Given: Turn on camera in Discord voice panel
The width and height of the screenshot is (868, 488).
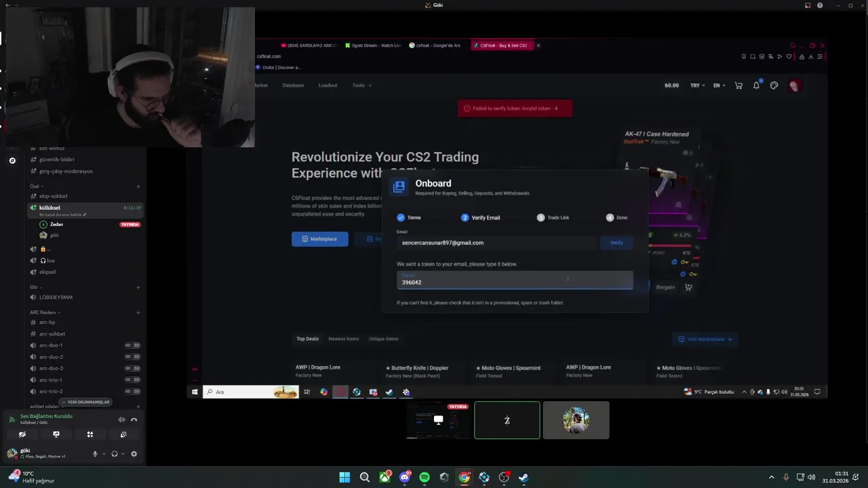Looking at the screenshot, I should (22, 434).
